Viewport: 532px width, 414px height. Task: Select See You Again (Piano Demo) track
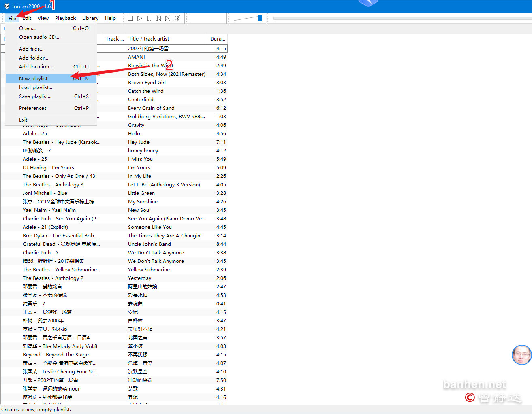pos(167,219)
